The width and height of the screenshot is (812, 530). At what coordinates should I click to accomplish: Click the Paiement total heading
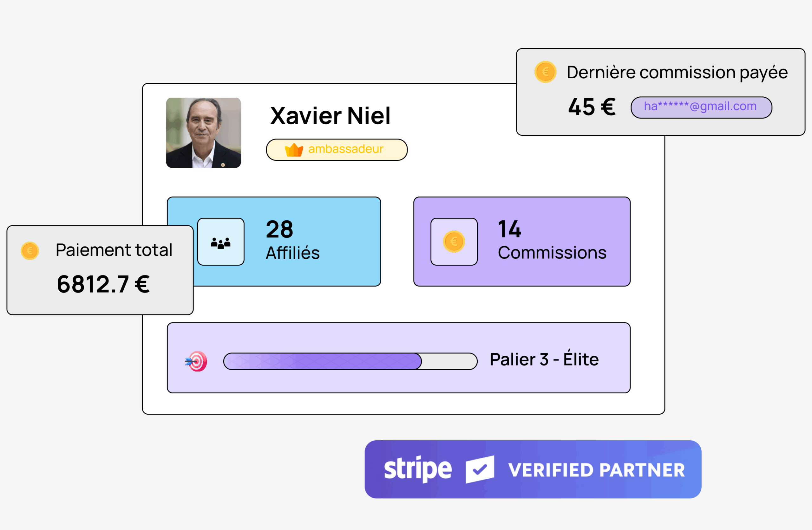click(114, 250)
